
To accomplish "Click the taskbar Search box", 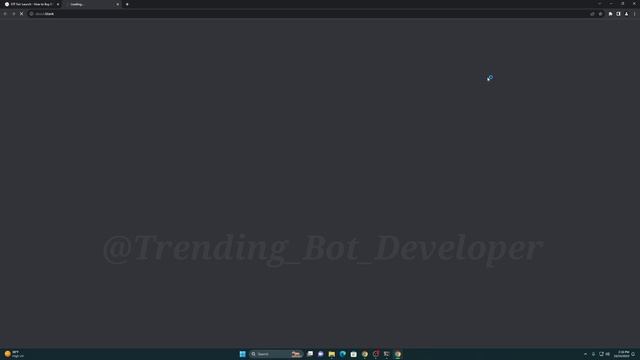I will [x=276, y=354].
